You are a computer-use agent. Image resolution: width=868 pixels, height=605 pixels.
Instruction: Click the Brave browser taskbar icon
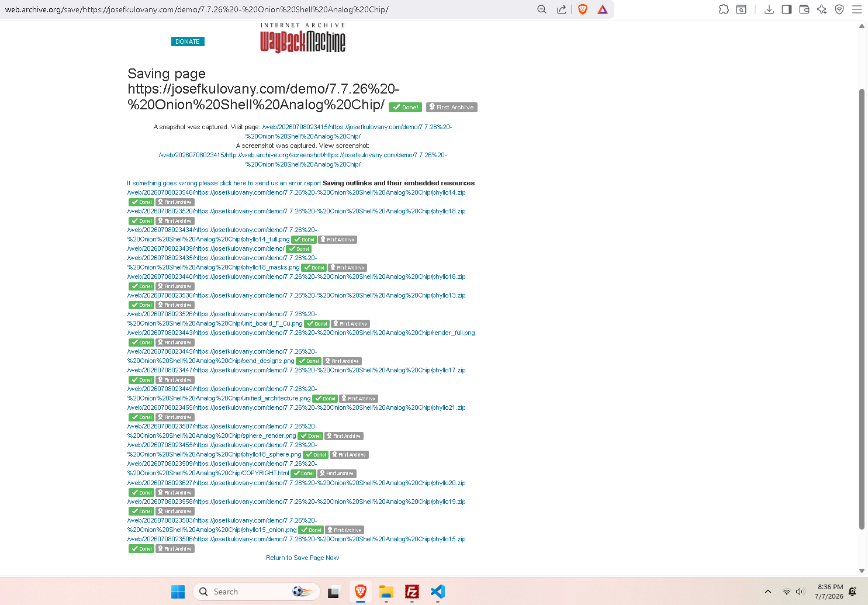tap(361, 592)
